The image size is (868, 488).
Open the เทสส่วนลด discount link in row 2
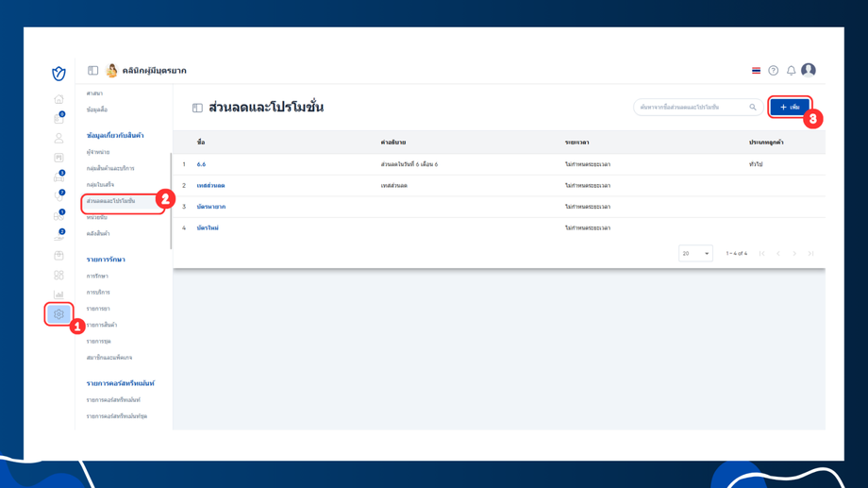point(211,186)
